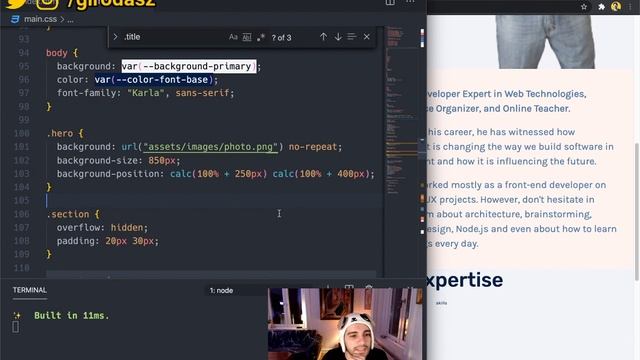
Task: Bookmark page with browser star icon
Action: (x=584, y=7)
